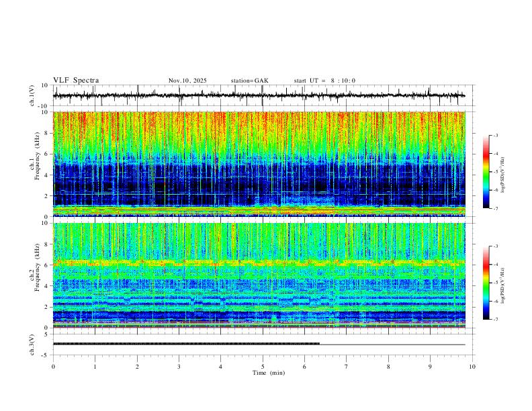Click the time tick label '0'
This screenshot has height=411, width=532.
tap(53, 367)
